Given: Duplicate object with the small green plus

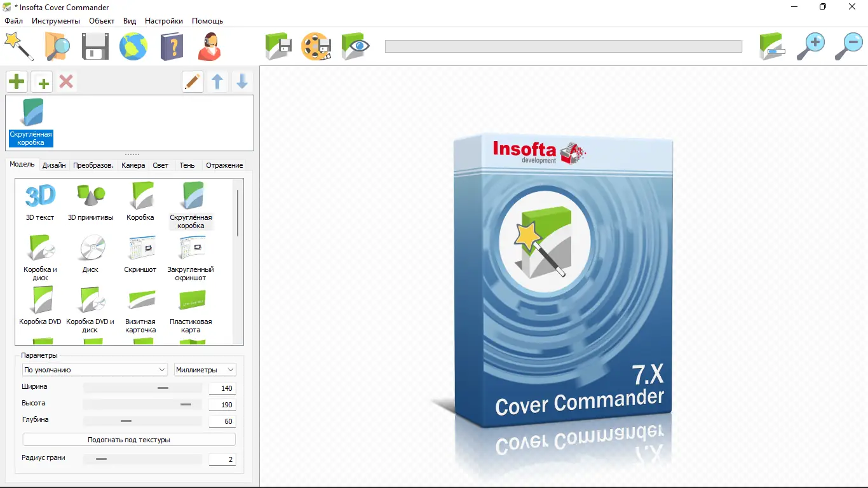Looking at the screenshot, I should pyautogui.click(x=42, y=82).
